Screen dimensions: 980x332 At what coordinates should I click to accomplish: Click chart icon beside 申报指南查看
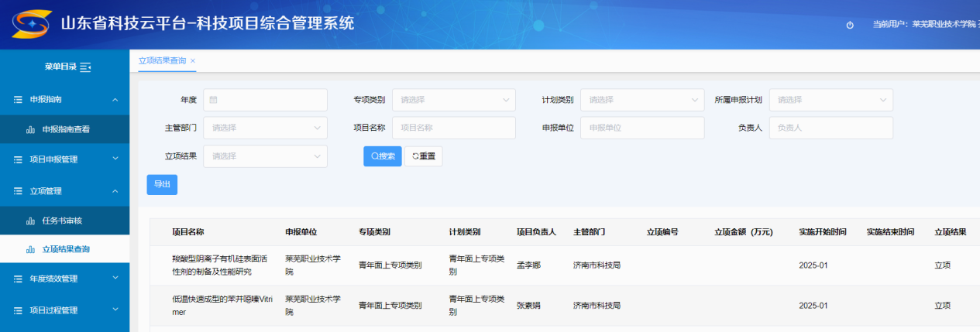click(x=30, y=130)
